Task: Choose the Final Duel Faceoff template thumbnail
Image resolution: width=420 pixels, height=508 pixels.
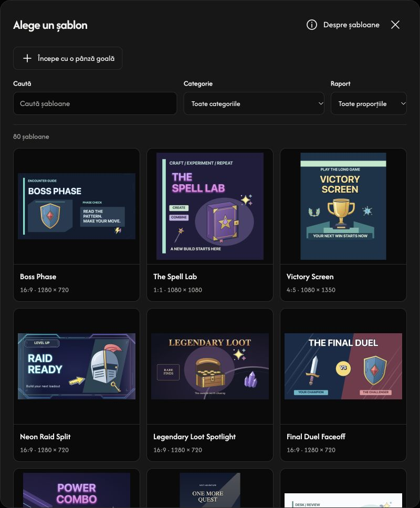Action: (343, 366)
